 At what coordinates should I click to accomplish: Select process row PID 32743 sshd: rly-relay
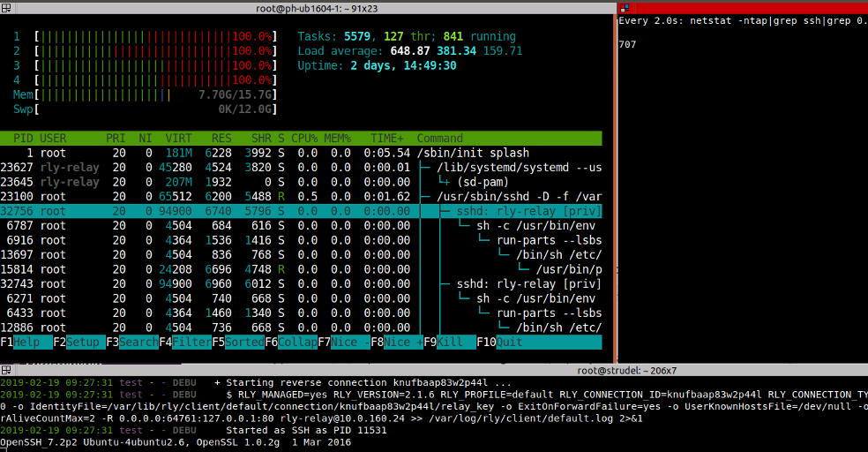click(x=301, y=283)
